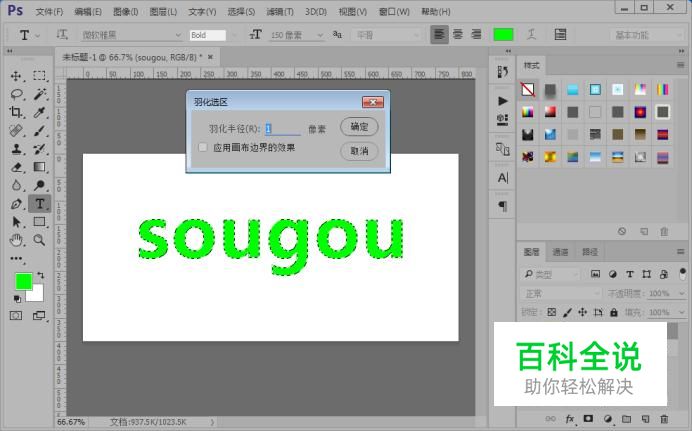Select the Magic Wand tool
This screenshot has width=692, height=431.
click(39, 94)
